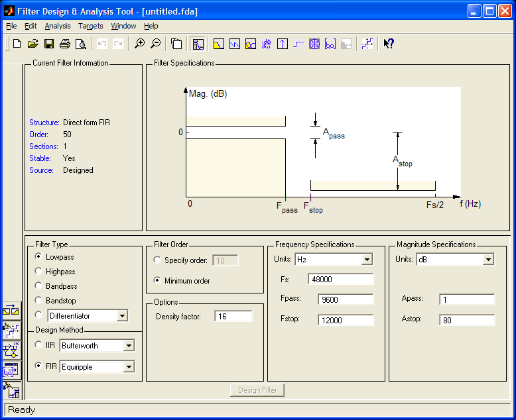
Task: Click the Design Filter button
Action: (x=257, y=390)
